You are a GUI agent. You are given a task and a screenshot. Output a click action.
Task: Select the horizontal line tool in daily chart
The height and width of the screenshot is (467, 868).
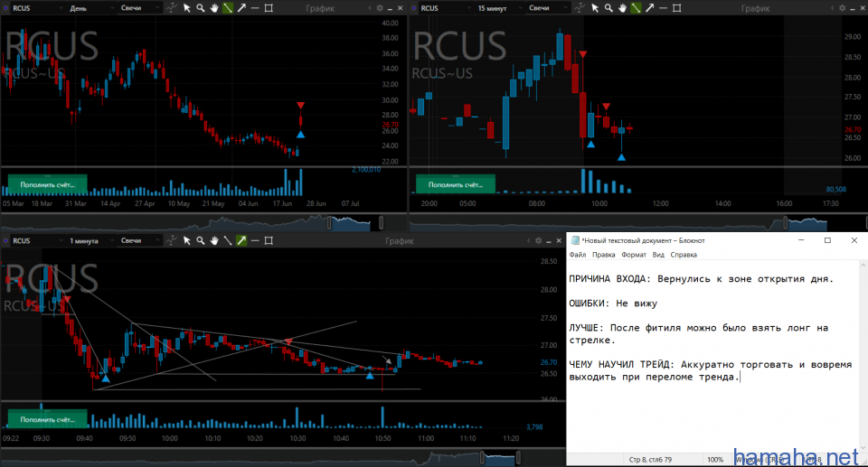pyautogui.click(x=255, y=8)
